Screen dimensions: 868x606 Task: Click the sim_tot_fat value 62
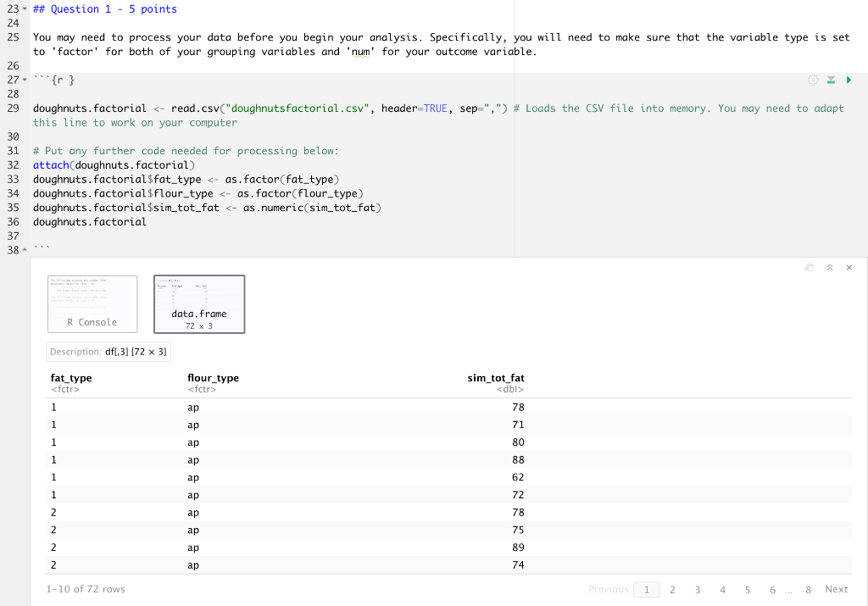click(518, 478)
